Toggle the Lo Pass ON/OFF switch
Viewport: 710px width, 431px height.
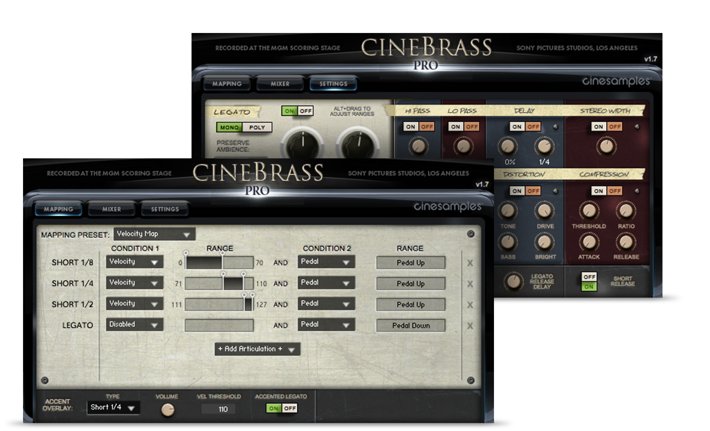point(464,127)
